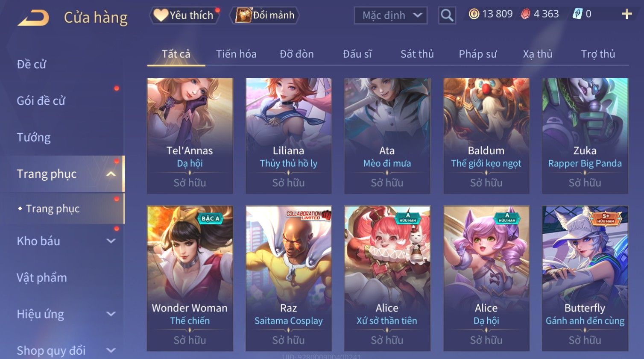Open Yêu thích favorites heart button
The height and width of the screenshot is (359, 644).
coord(184,15)
